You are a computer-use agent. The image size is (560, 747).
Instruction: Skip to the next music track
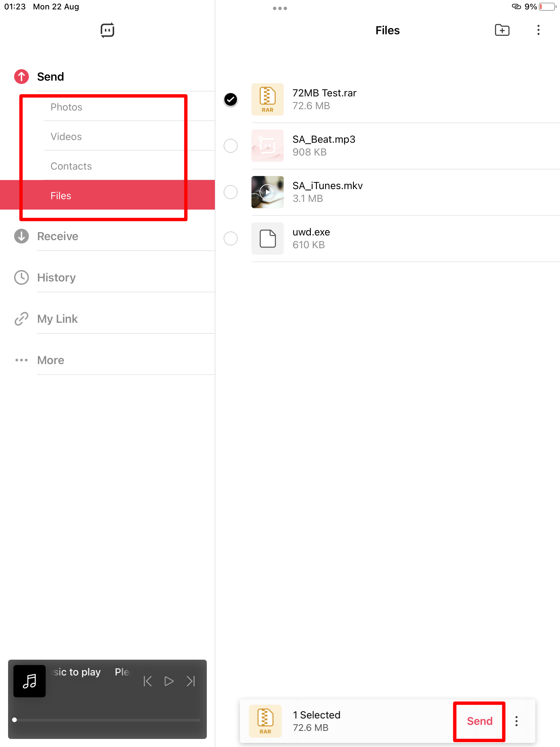pos(191,681)
